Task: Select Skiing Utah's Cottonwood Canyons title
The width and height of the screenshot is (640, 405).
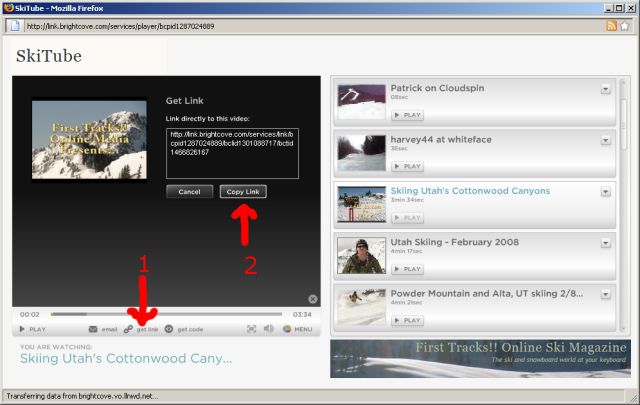Action: 470,191
